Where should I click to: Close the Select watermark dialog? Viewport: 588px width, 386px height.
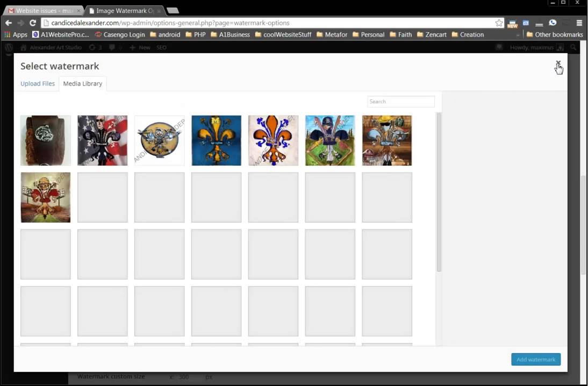[x=558, y=63]
